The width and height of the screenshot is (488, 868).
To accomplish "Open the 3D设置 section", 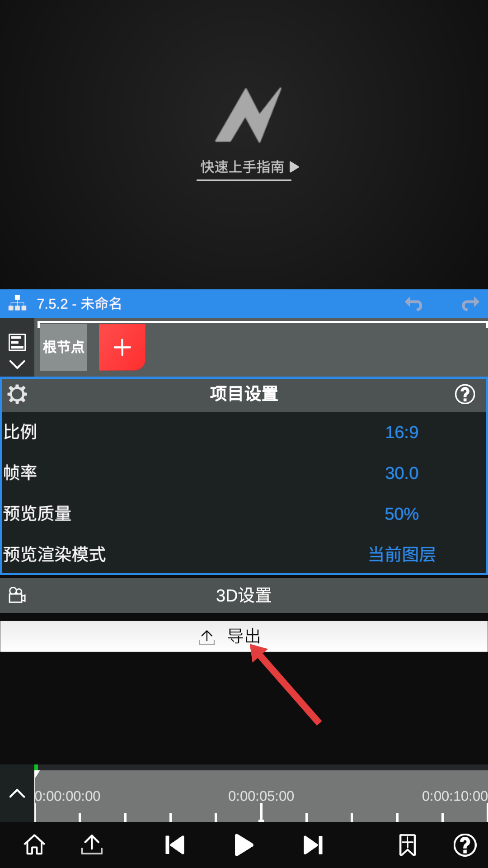I will (244, 595).
